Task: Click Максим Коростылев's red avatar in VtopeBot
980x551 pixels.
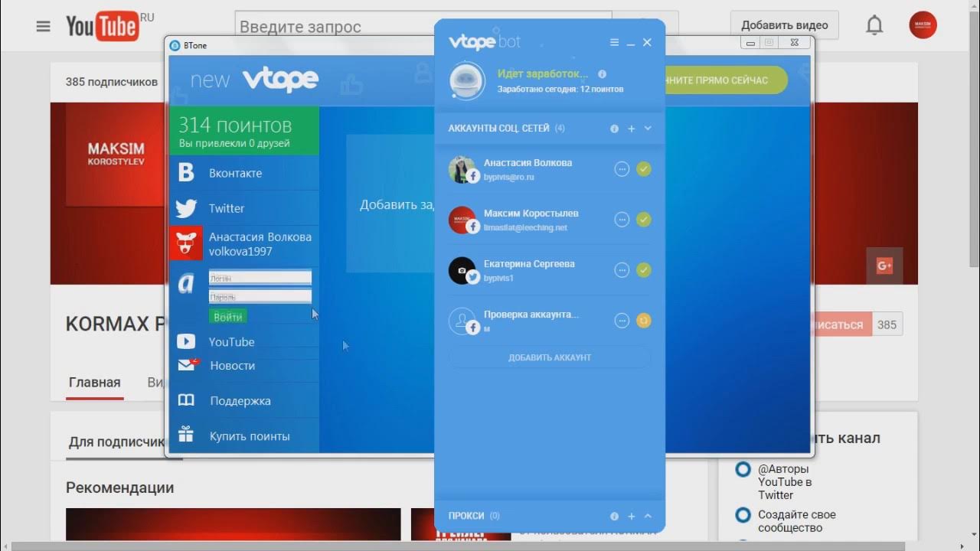Action: 462,220
